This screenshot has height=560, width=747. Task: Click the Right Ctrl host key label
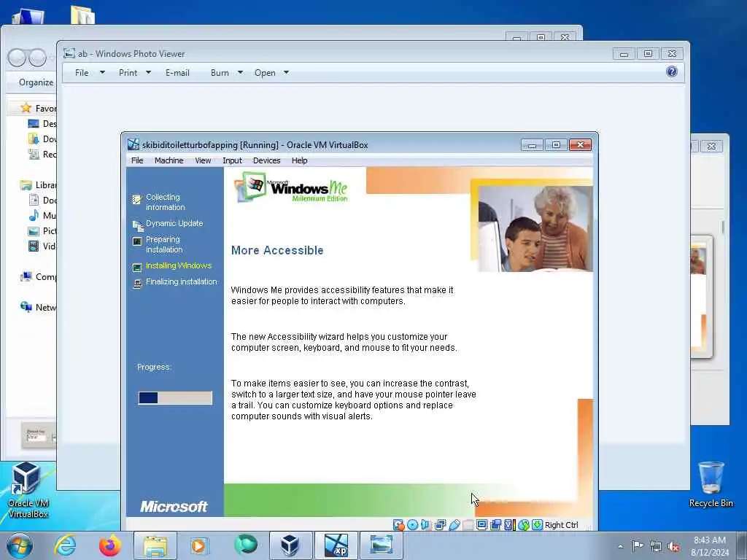[x=561, y=525]
